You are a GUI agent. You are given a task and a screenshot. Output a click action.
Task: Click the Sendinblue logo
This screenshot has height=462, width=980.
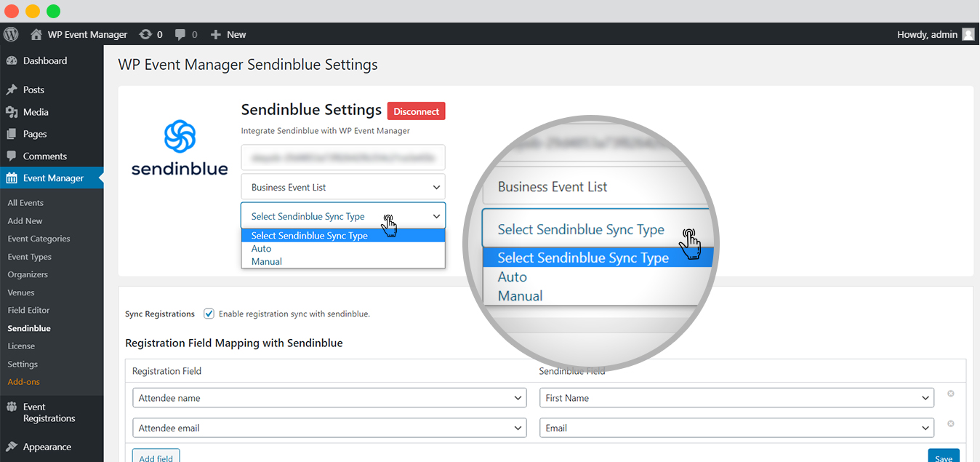pos(180,148)
